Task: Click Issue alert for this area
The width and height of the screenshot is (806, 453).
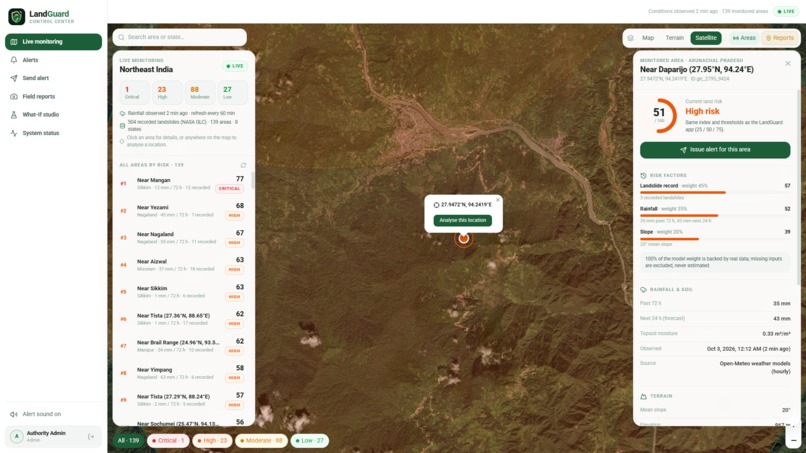Action: (715, 150)
